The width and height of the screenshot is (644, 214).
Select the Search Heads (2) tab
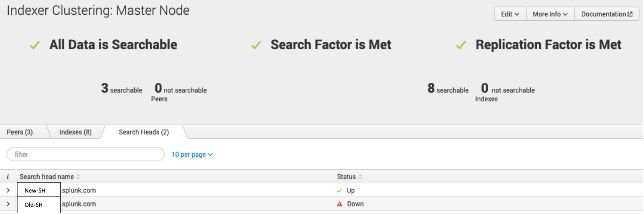tap(144, 132)
